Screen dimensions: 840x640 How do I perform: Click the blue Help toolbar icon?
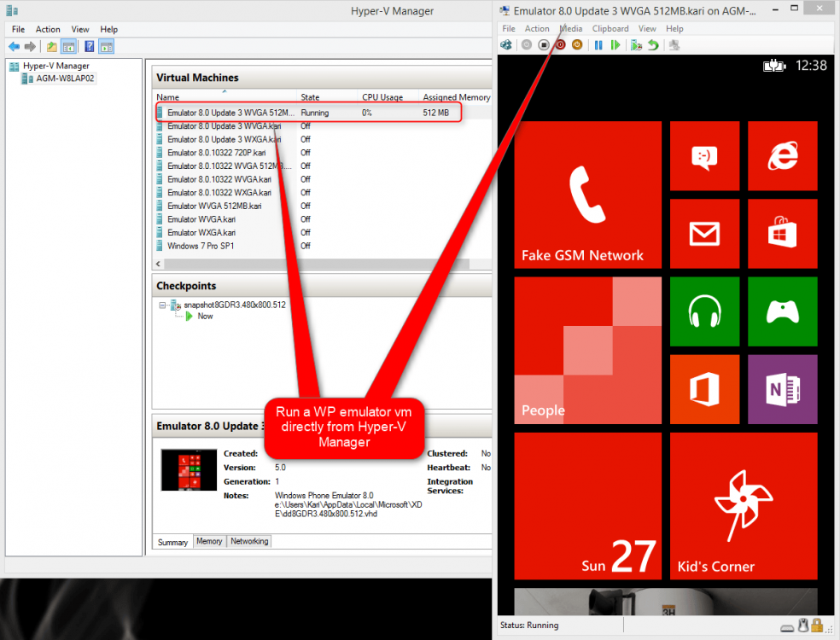pyautogui.click(x=89, y=47)
